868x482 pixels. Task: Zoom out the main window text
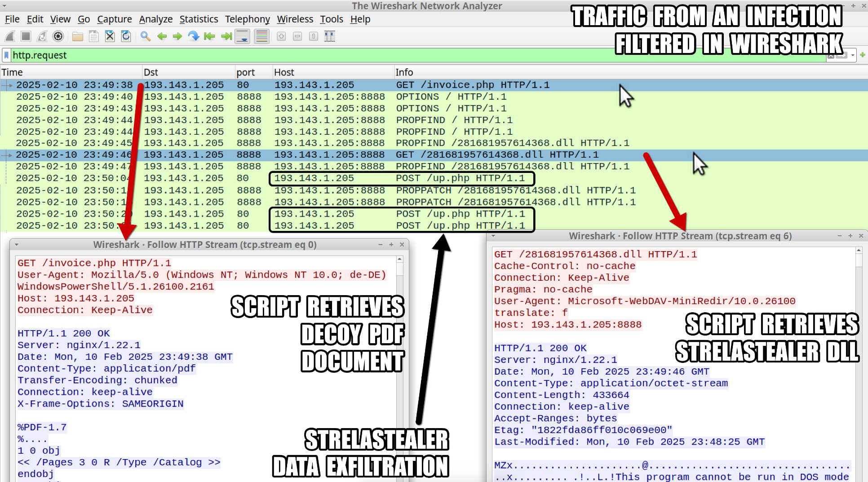297,36
